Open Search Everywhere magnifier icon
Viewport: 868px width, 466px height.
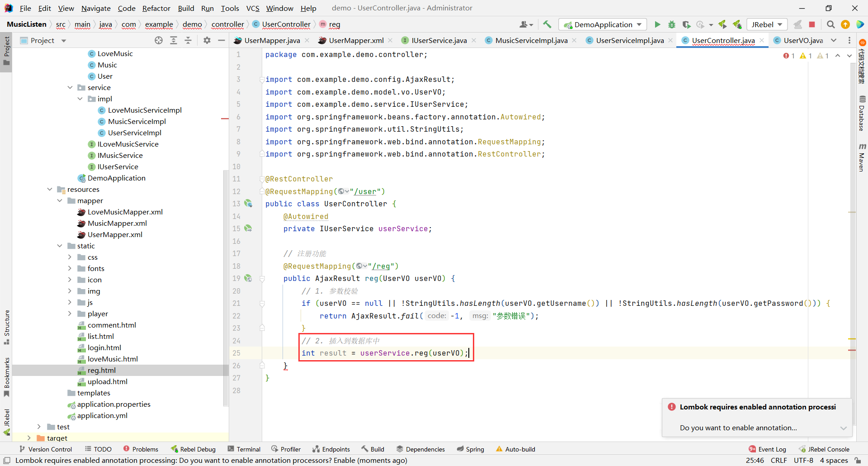[x=830, y=24]
